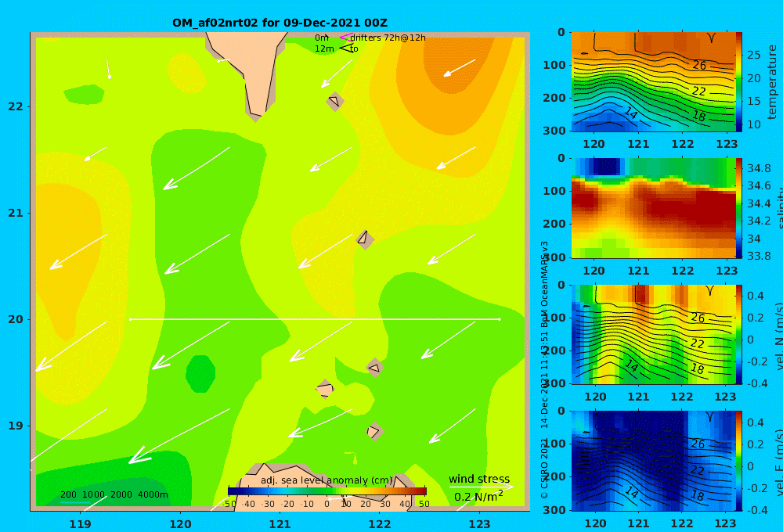Click latitude label 21 on main map

coord(16,213)
